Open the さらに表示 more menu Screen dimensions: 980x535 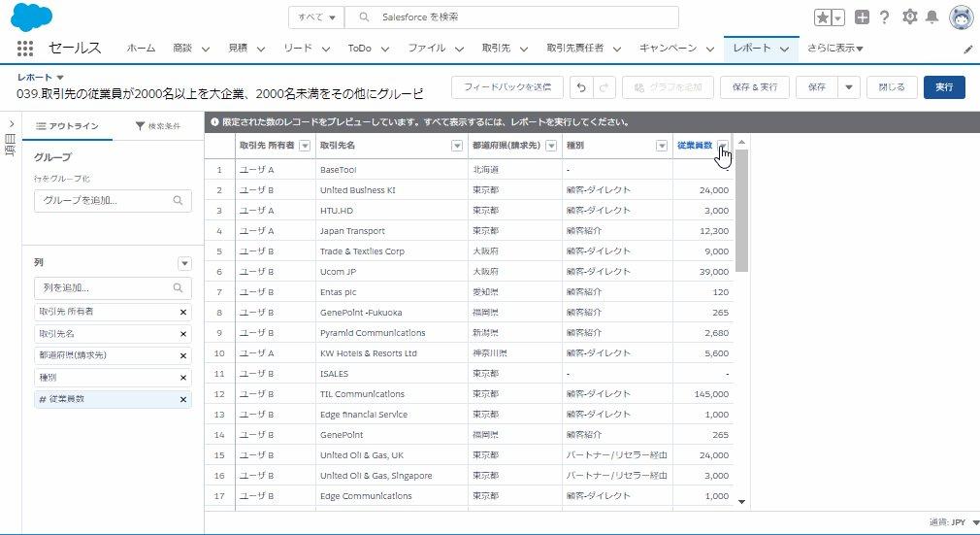pos(835,49)
